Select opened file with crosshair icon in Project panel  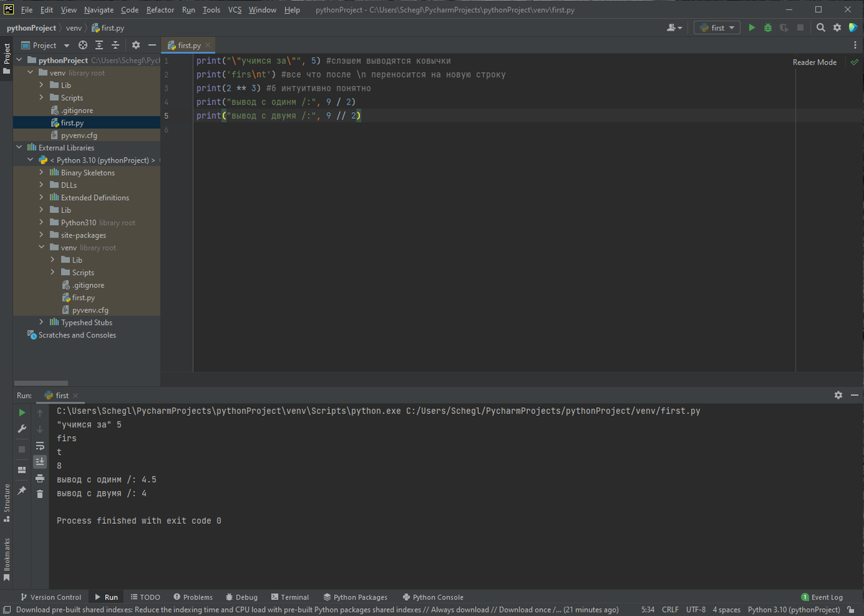coord(83,45)
